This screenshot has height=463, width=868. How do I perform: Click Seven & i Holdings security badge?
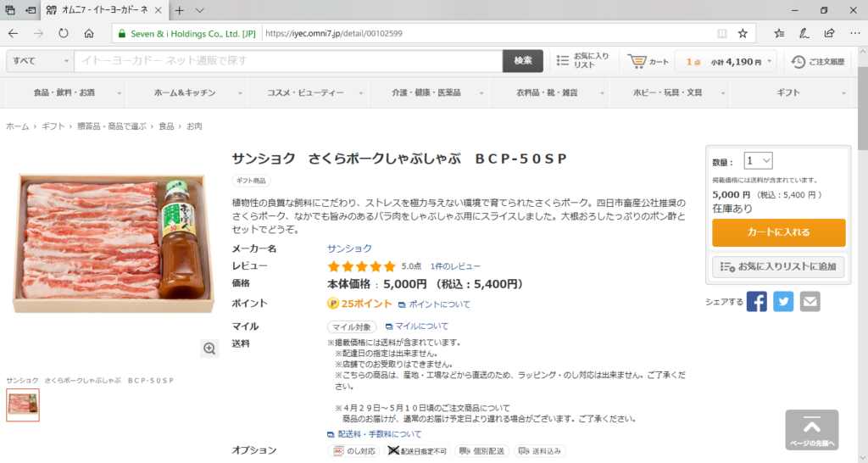coord(187,33)
